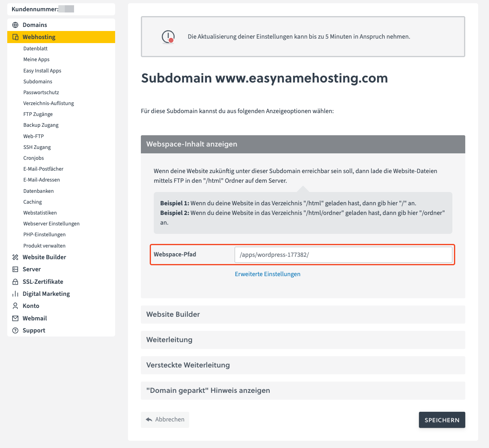Open Subdomains in the sidebar menu

coord(38,81)
